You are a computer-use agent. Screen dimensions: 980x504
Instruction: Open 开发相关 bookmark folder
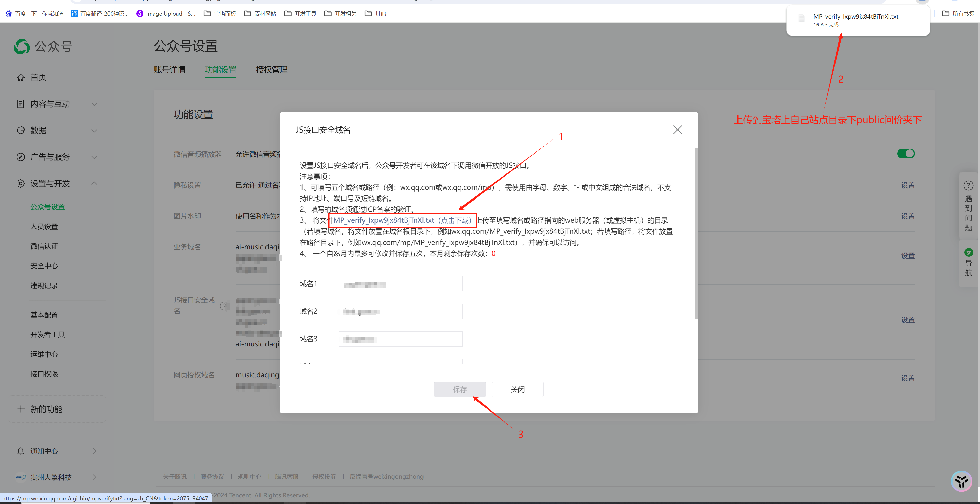click(x=340, y=14)
